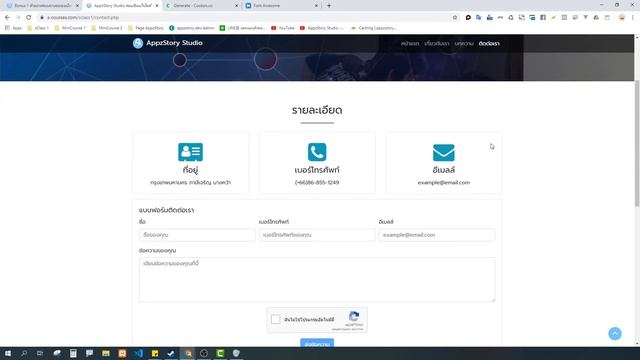640x360 pixels.
Task: Click the Chrome profile avatar
Action: click(622, 18)
